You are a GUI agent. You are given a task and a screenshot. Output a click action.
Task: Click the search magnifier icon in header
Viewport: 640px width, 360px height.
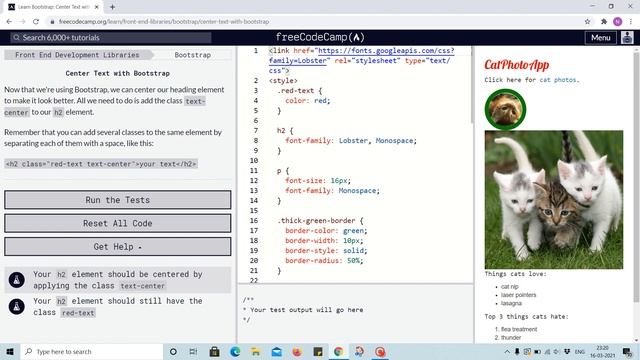tap(16, 38)
